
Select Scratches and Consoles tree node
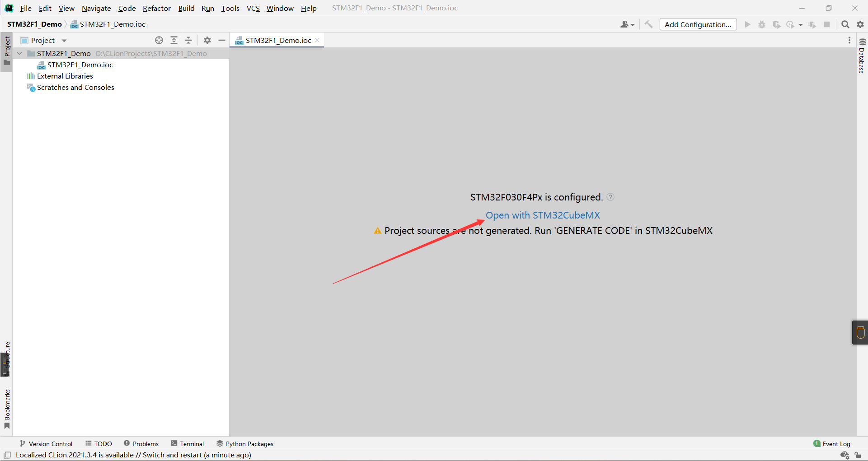pos(75,87)
